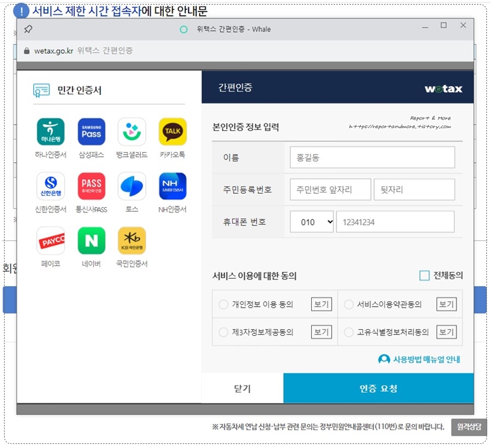Select the 고유식별정보처리동의 radio button
The width and height of the screenshot is (491, 448).
[x=348, y=332]
